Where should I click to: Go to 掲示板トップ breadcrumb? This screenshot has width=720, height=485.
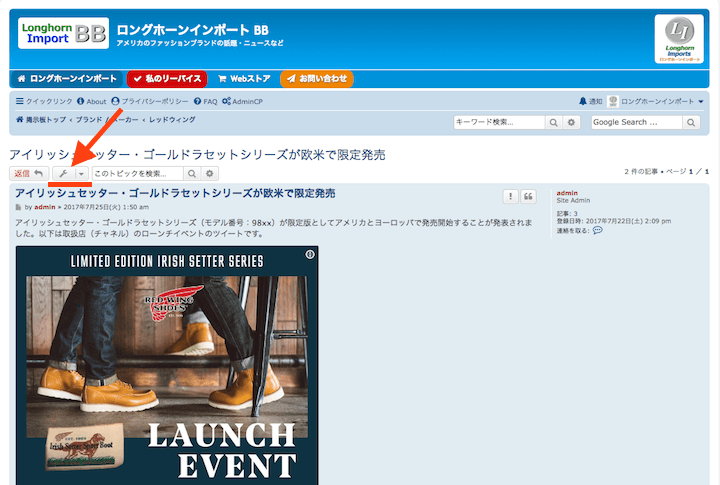point(41,119)
